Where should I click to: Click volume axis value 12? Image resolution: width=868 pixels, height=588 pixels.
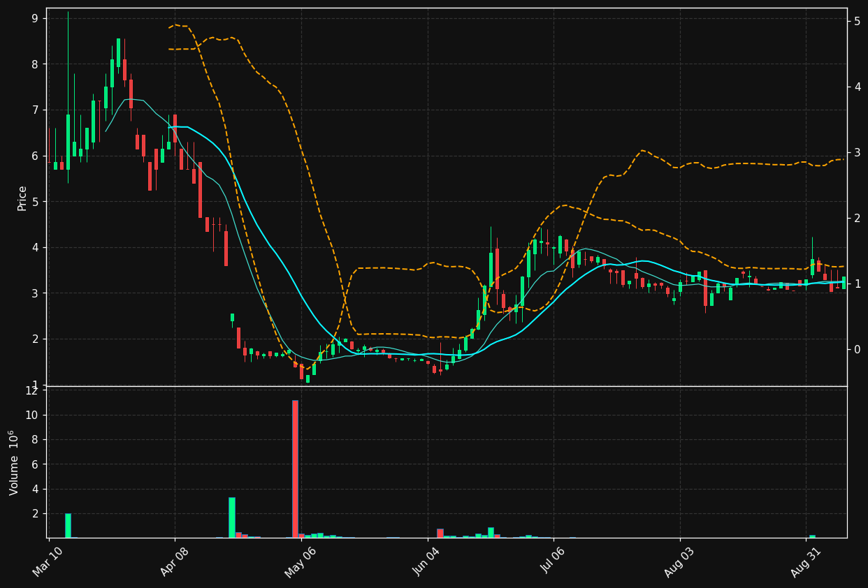31,390
